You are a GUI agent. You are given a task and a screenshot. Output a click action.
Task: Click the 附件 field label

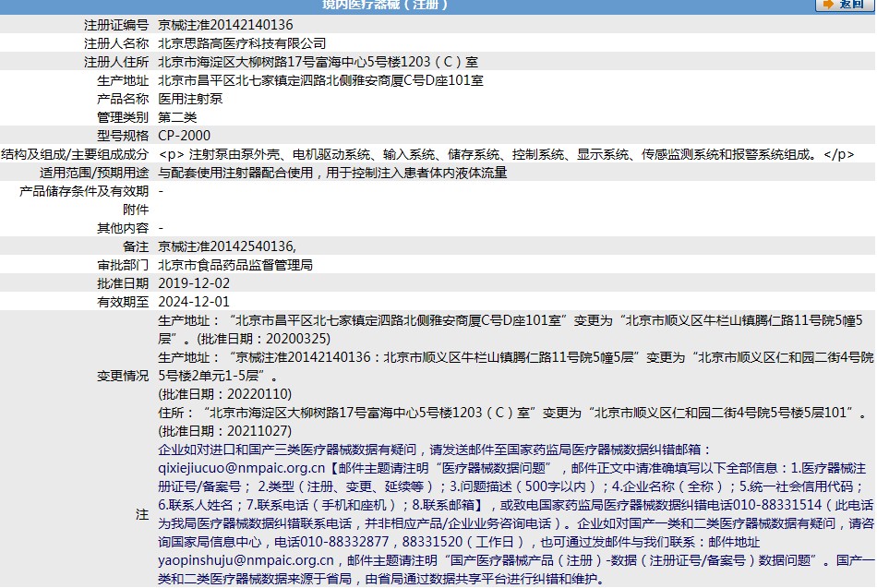[x=136, y=210]
